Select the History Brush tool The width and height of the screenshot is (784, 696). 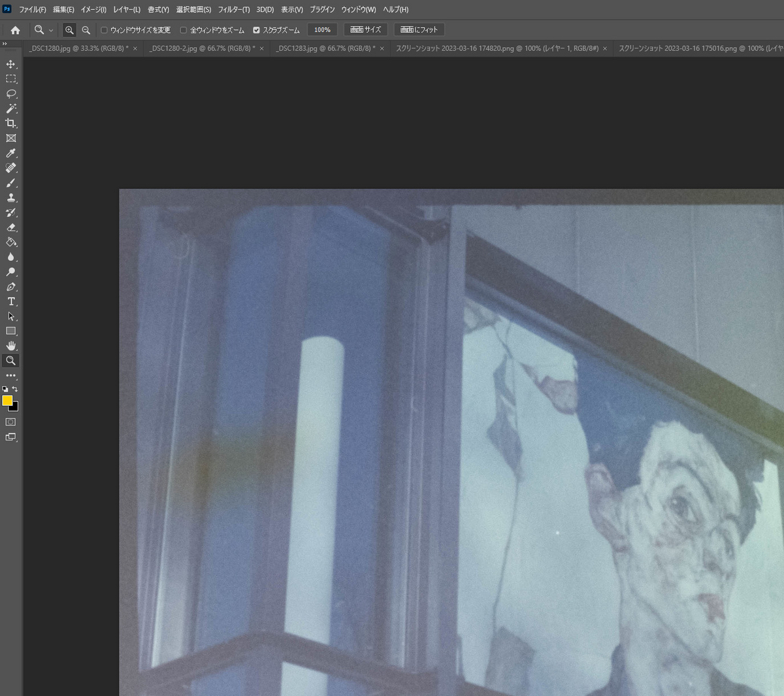pos(11,212)
